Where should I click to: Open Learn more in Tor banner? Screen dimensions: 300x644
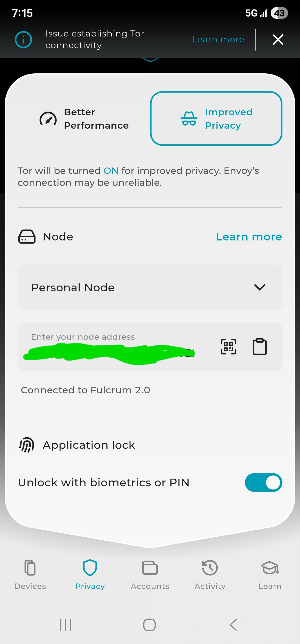(218, 39)
